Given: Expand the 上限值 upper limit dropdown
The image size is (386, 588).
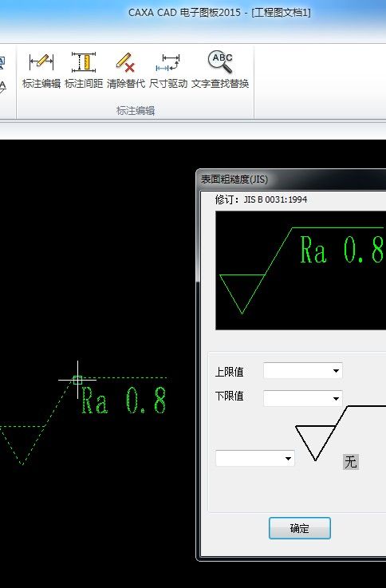Looking at the screenshot, I should tap(337, 371).
